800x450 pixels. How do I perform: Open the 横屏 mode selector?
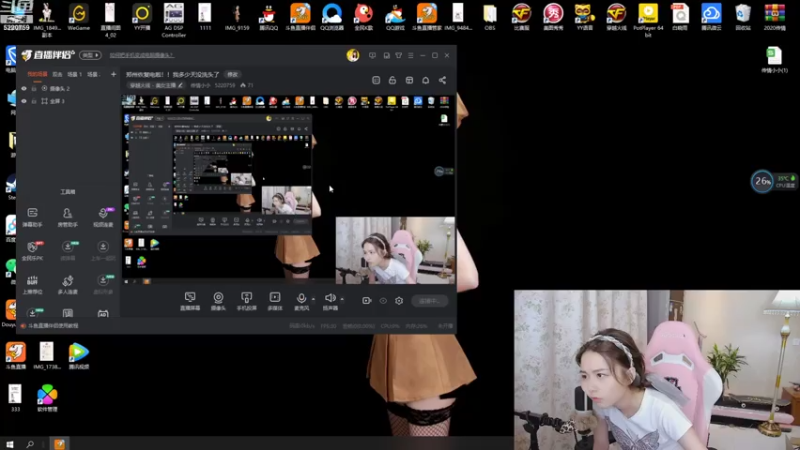click(90, 55)
